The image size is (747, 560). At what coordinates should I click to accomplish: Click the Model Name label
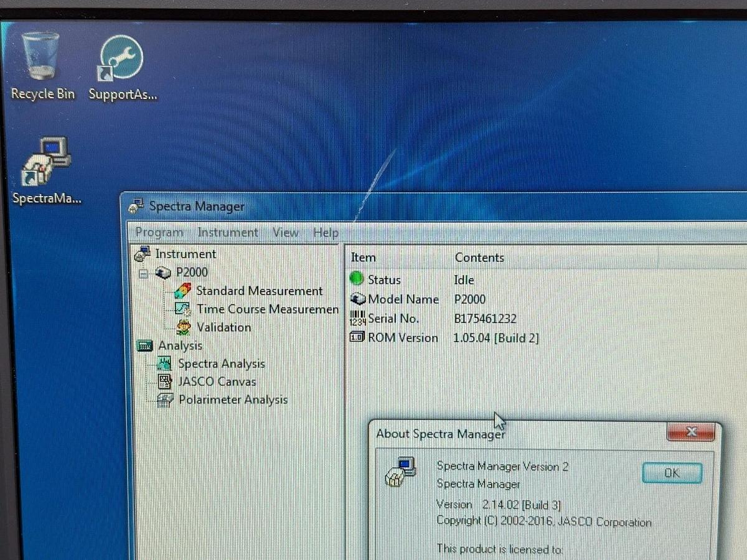403,299
